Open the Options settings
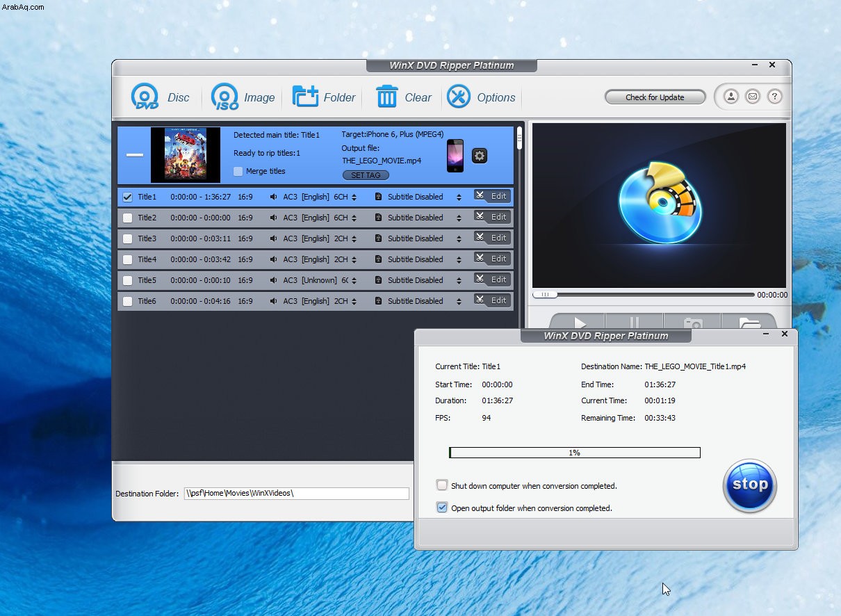 481,97
